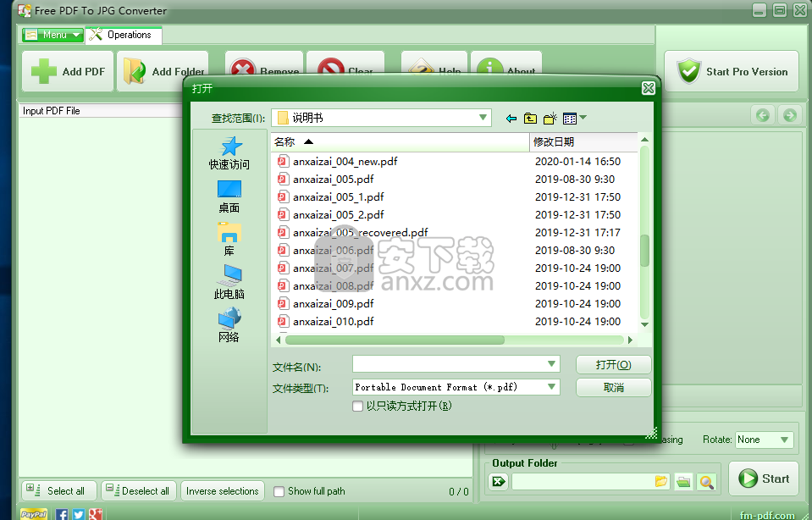This screenshot has width=812, height=520.
Task: Click the green X icon in Output Folder
Action: click(498, 482)
